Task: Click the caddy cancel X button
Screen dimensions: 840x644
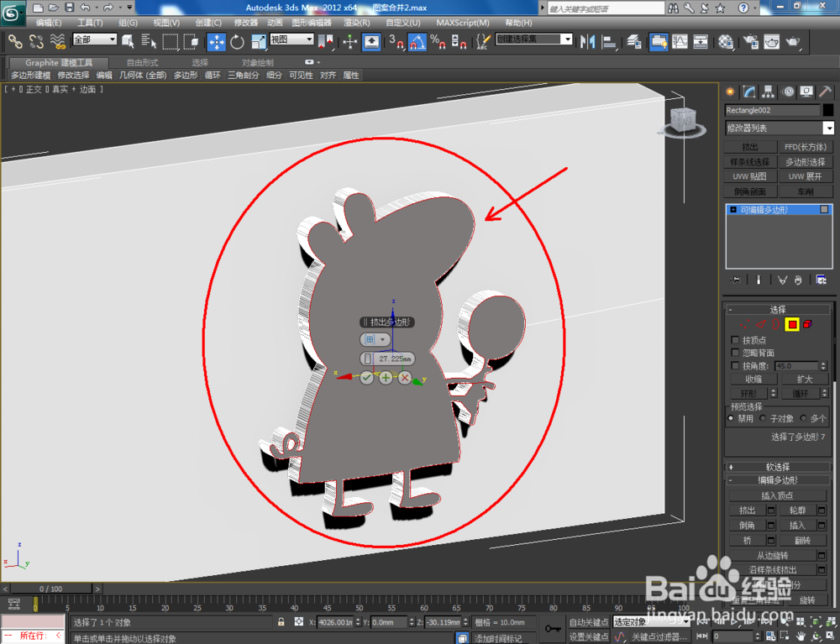Action: coord(405,378)
